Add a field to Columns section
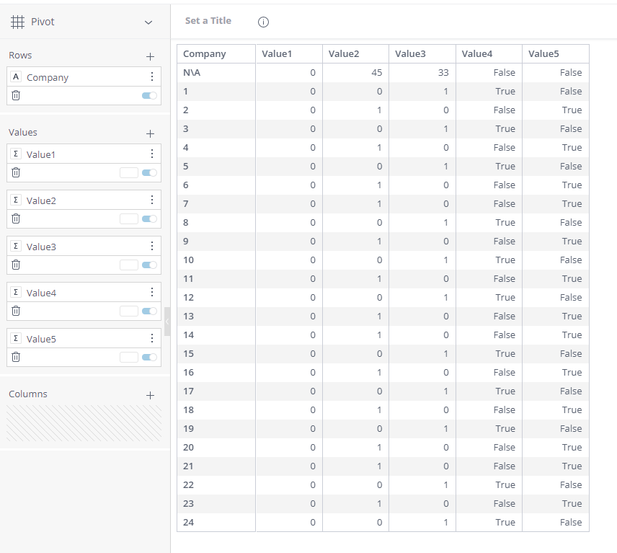The image size is (617, 553). 150,395
